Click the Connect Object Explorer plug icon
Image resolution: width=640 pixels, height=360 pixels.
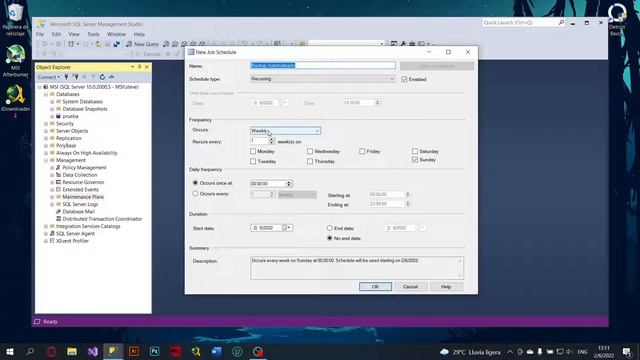tap(66, 77)
